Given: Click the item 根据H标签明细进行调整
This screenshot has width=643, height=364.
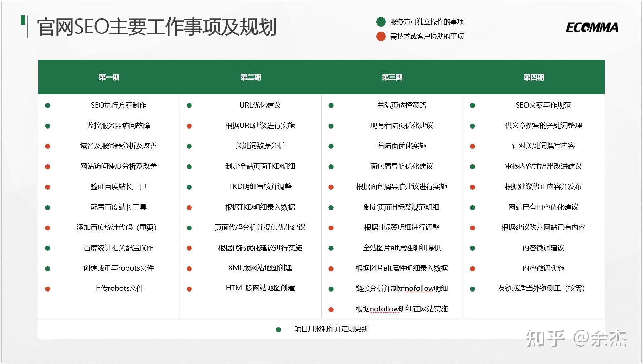Looking at the screenshot, I should [402, 227].
